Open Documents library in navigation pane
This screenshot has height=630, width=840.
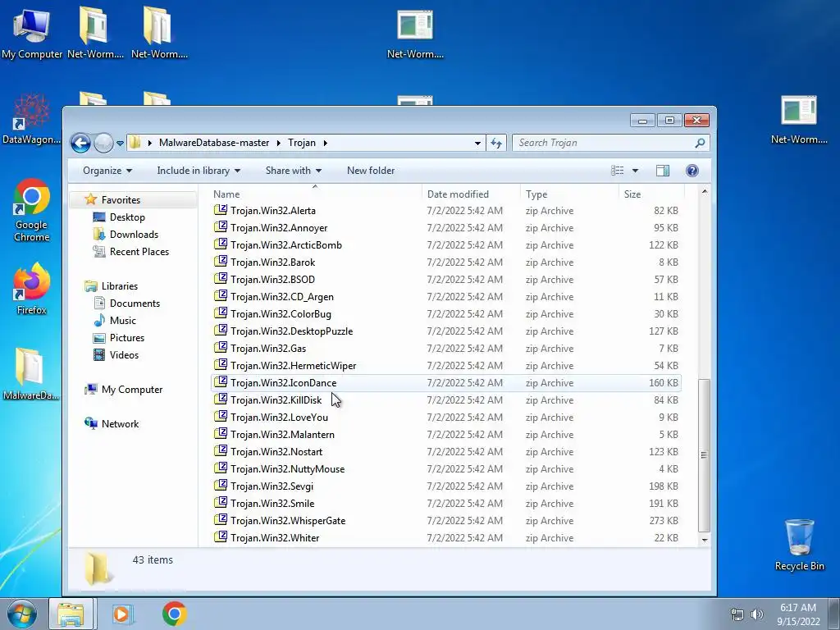tap(135, 304)
